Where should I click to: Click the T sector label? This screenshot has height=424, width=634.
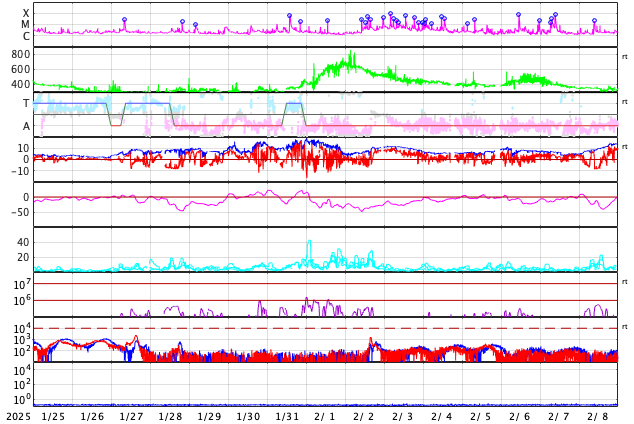click(26, 103)
